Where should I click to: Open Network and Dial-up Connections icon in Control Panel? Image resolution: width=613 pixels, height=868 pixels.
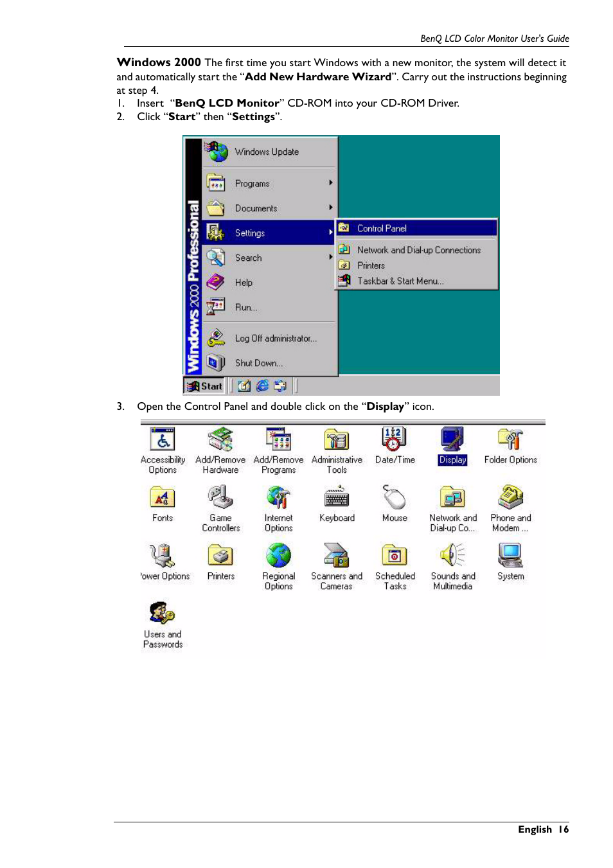452,498
